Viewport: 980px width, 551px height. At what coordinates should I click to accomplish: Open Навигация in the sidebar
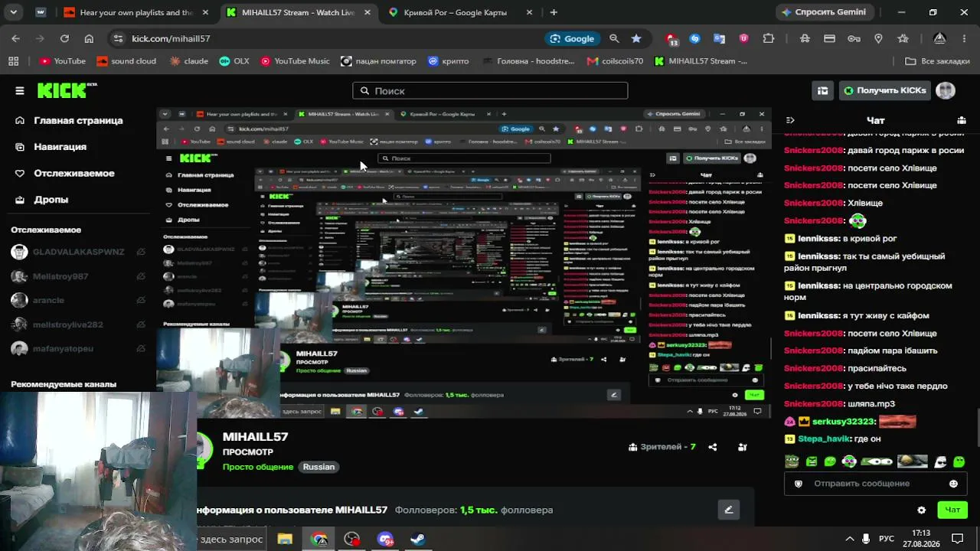point(51,147)
